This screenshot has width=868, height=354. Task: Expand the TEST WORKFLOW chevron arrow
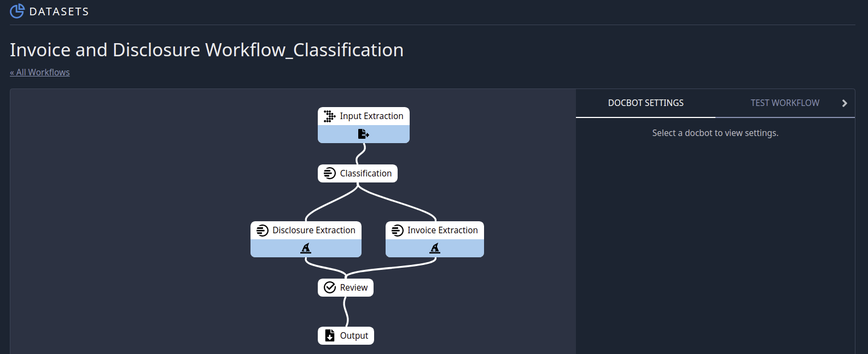click(x=844, y=103)
